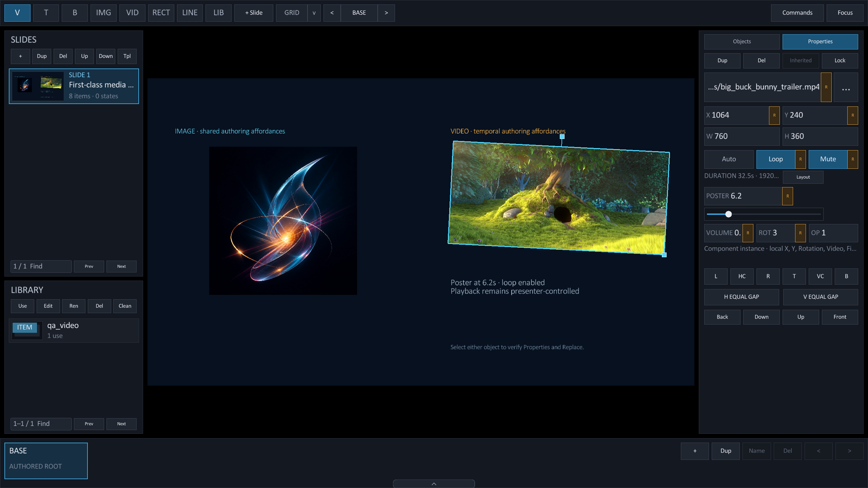The width and height of the screenshot is (868, 488).
Task: Toggle Auto playback
Action: [x=729, y=159]
